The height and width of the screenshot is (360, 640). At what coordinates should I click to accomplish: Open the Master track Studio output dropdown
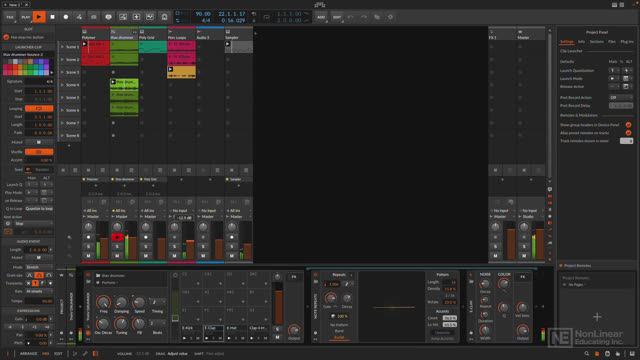532,217
